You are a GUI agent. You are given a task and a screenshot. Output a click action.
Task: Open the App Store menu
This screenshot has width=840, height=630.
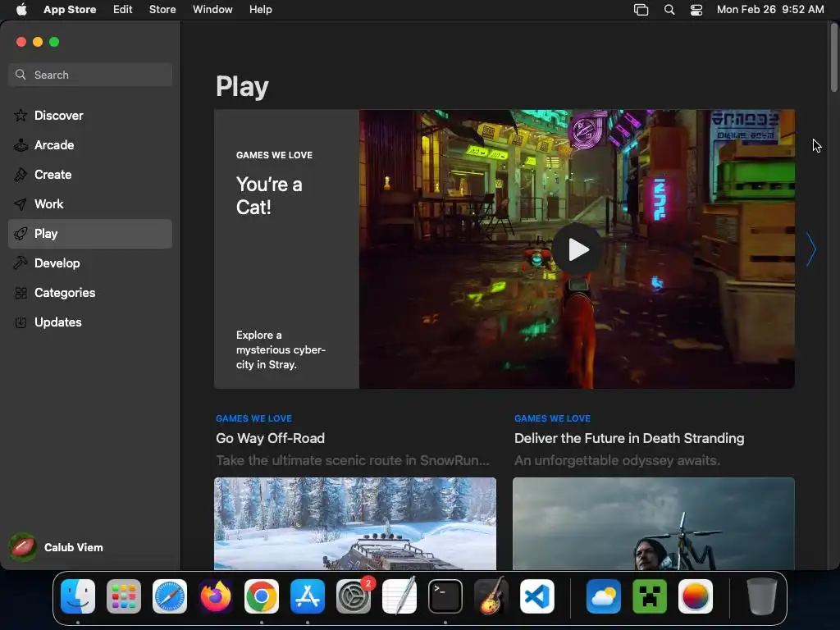[70, 10]
